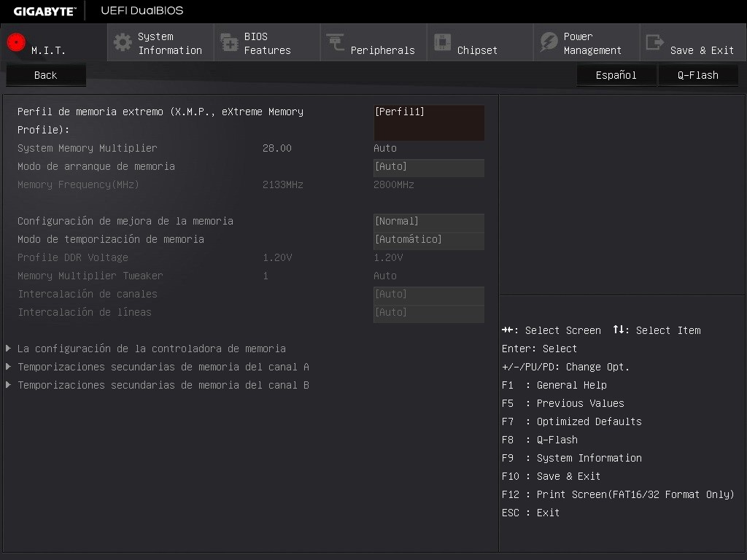The image size is (747, 560).
Task: Switch to the BIOS Features tab
Action: [x=267, y=43]
